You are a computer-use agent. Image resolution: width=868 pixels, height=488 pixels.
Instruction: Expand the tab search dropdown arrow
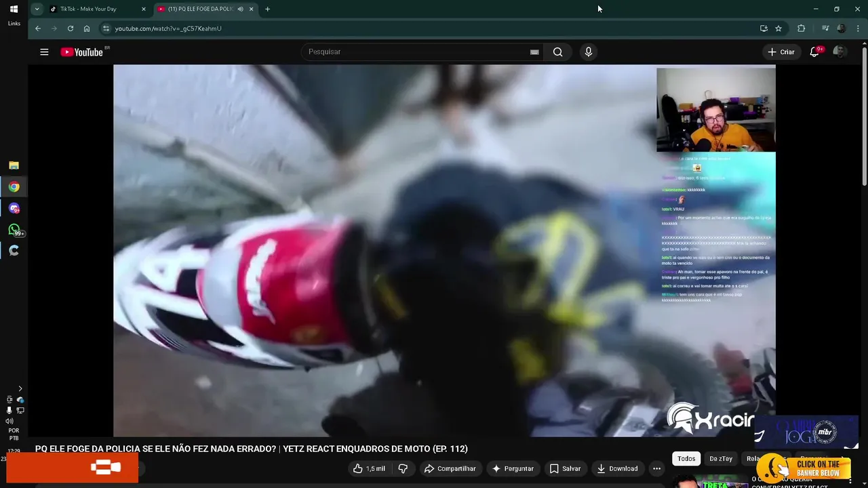pyautogui.click(x=37, y=9)
